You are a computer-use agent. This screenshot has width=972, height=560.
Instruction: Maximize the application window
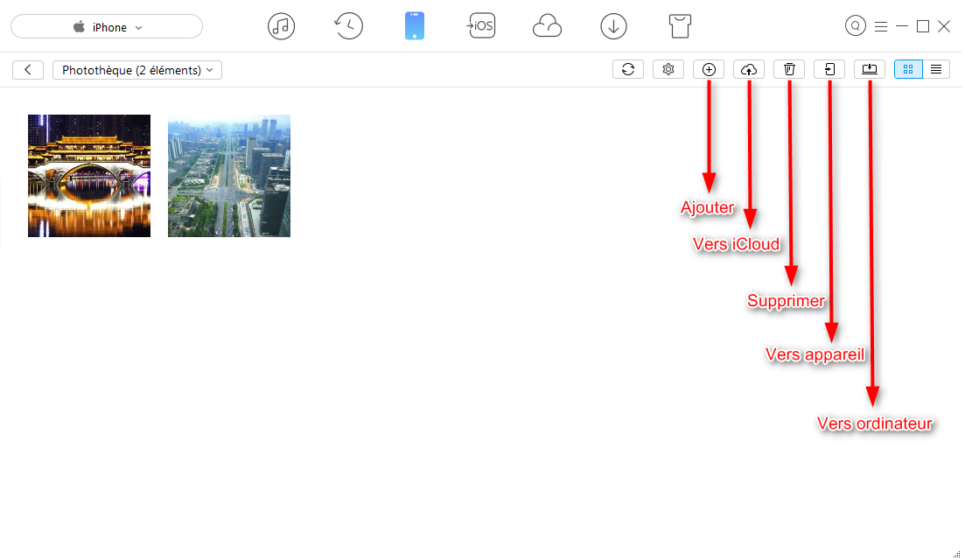[922, 26]
